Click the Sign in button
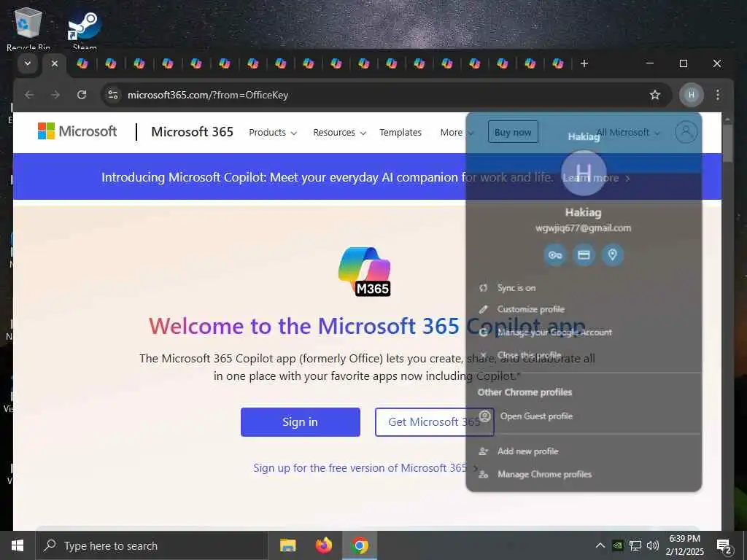 [x=300, y=422]
